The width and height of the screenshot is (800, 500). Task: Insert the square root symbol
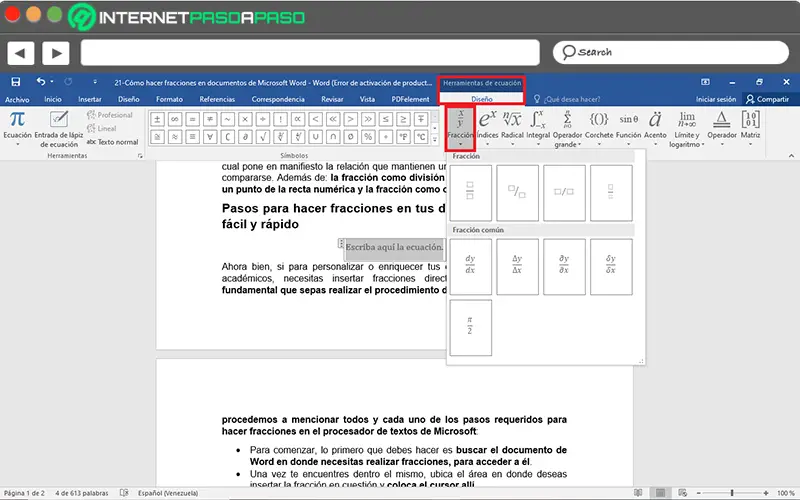tap(262, 137)
